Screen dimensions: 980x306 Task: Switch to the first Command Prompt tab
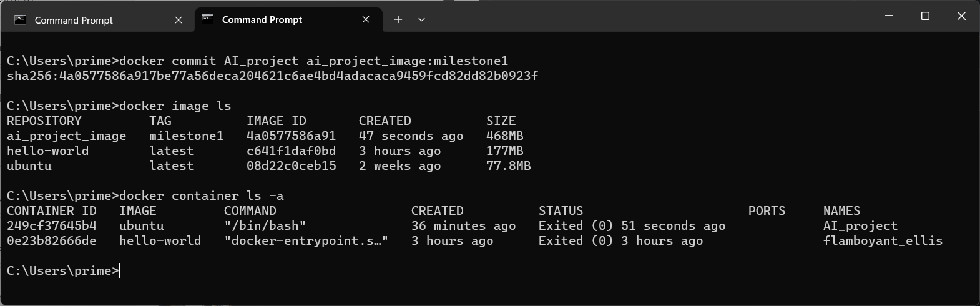74,20
